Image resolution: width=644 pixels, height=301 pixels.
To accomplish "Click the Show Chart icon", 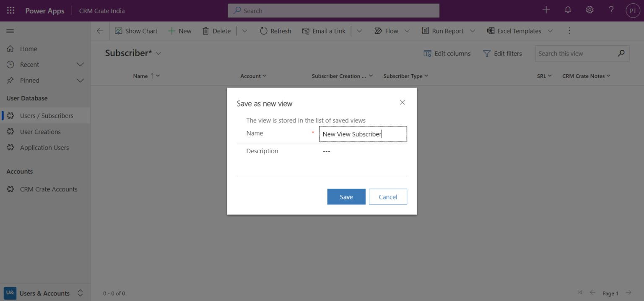I will [x=119, y=31].
